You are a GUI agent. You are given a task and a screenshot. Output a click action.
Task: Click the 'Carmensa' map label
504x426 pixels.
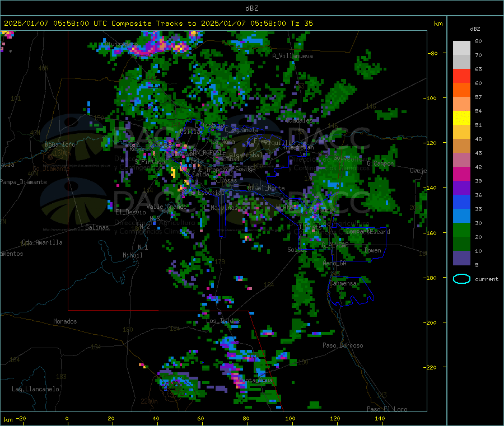point(343,283)
